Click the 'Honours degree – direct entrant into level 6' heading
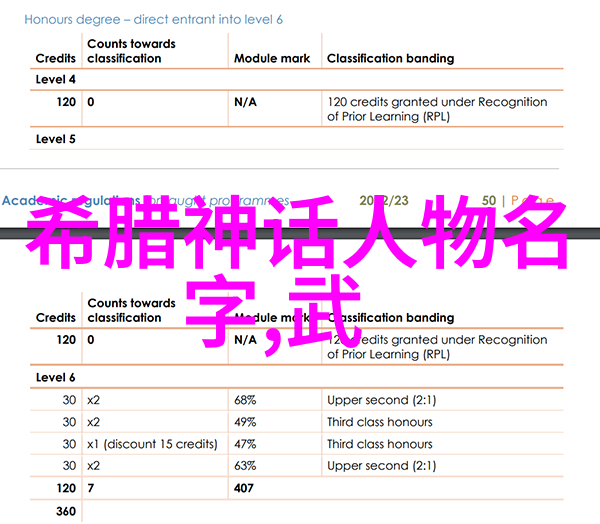 click(x=153, y=20)
